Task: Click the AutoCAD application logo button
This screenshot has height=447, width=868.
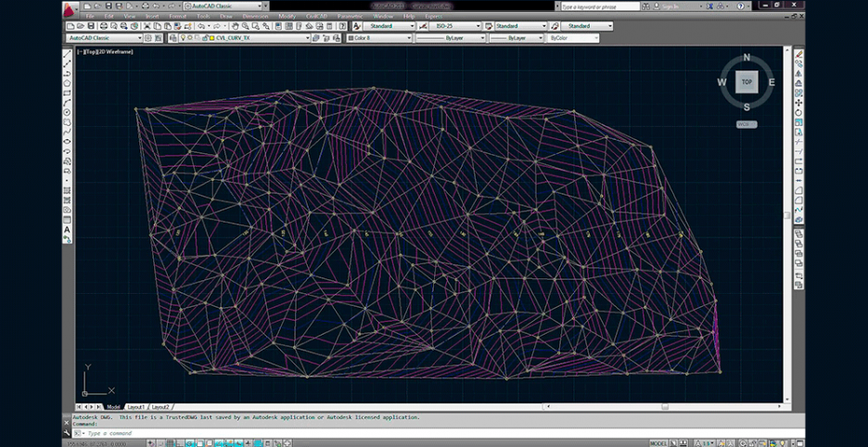Action: (x=70, y=8)
